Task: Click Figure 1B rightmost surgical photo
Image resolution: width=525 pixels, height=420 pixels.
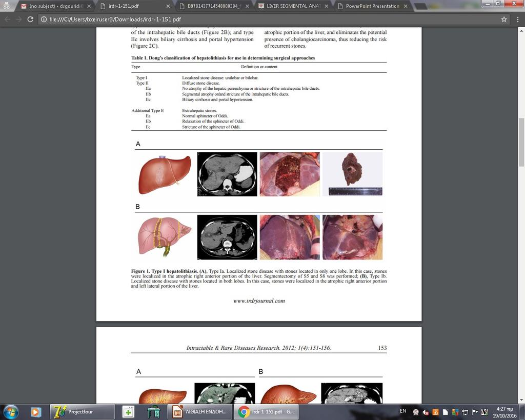Action: (352, 237)
